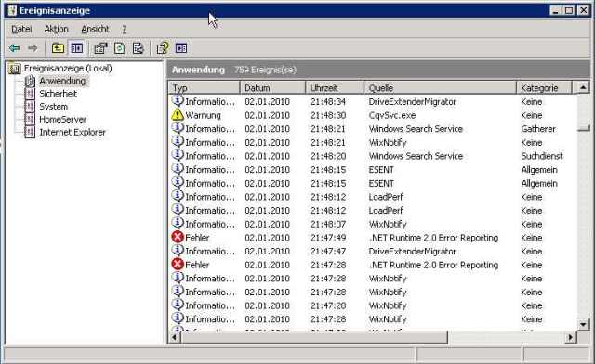Screen dimensions: 595x364
Task: Select the CqvSvc.exe source cell
Action: tap(392, 115)
